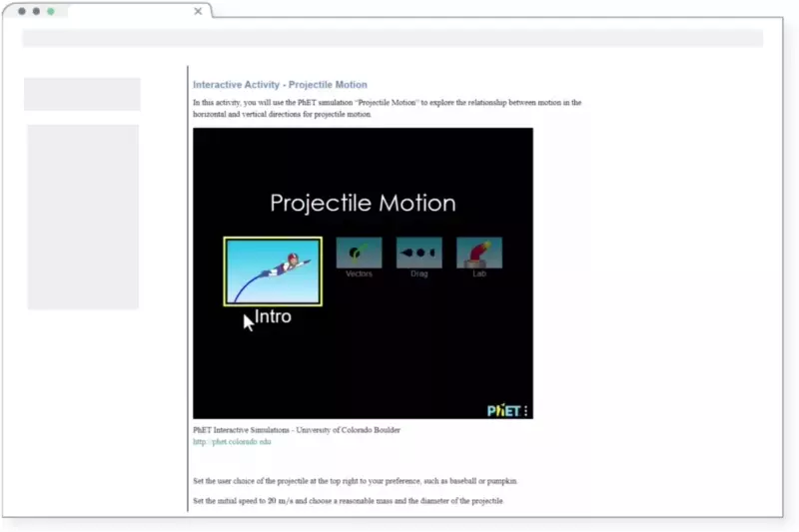799x532 pixels.
Task: Click the top sidebar placeholder block
Action: coord(82,94)
